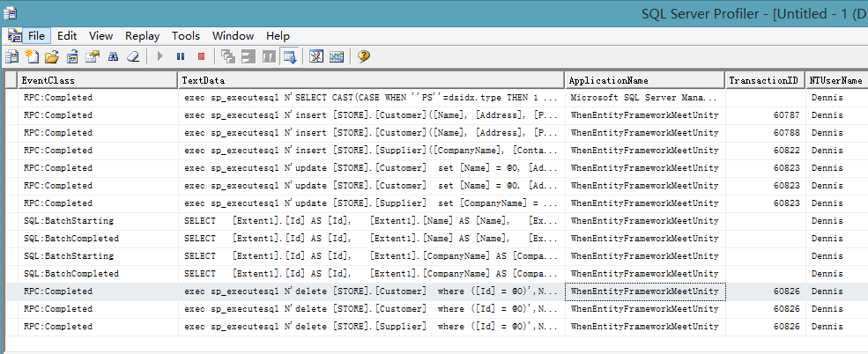Click the binoculars Find icon
Viewport: 868px width, 354px height.
113,56
